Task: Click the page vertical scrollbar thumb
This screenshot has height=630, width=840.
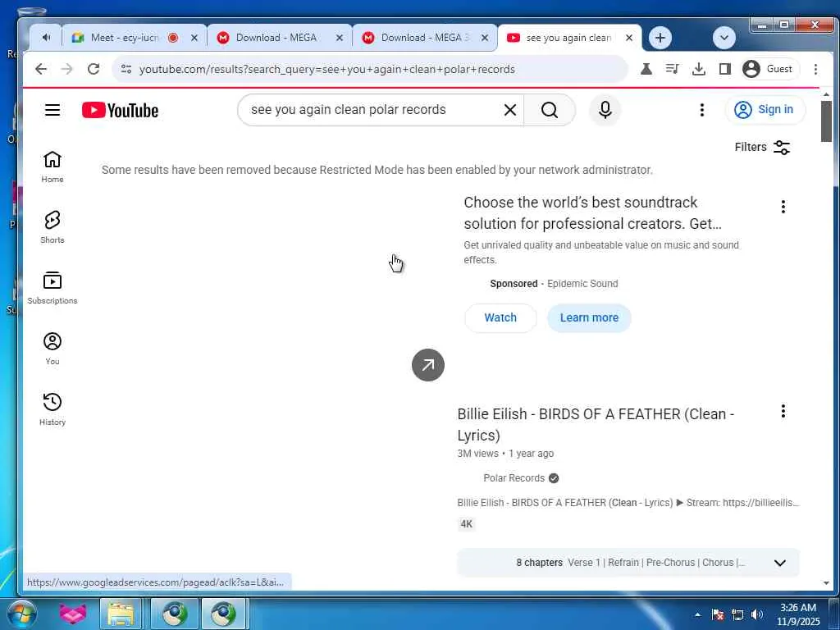Action: [x=826, y=121]
